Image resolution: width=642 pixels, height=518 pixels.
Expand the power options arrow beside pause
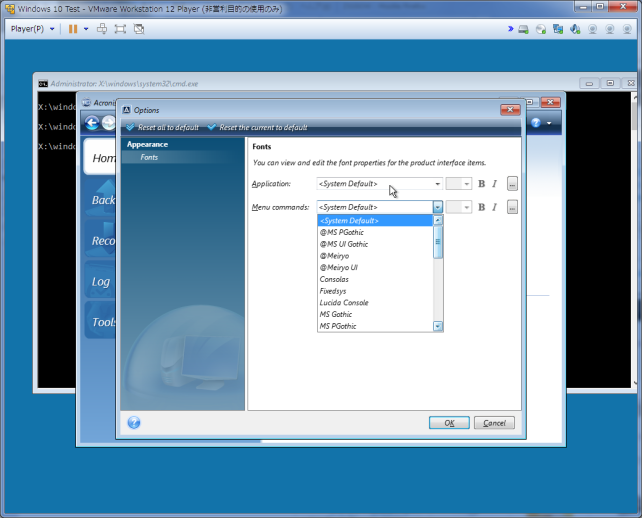(86, 29)
